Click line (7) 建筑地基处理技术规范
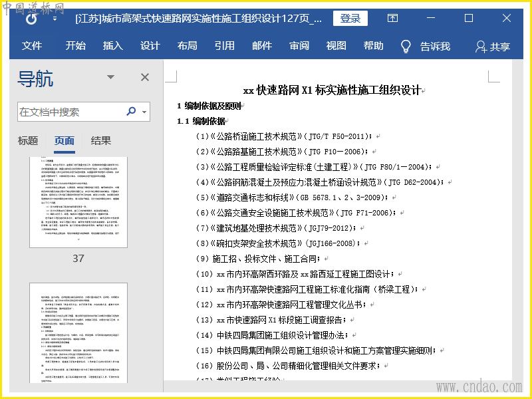Viewport: 532px width, 399px height. click(x=276, y=228)
